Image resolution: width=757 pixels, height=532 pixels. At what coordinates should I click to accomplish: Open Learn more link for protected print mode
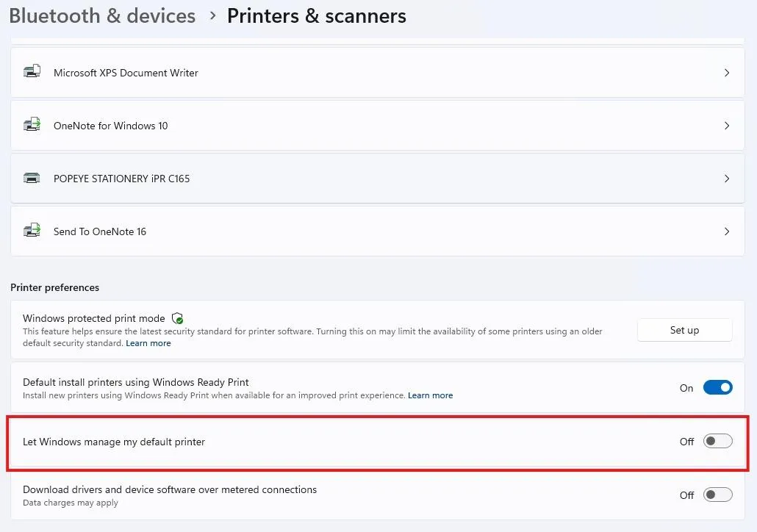coord(148,343)
